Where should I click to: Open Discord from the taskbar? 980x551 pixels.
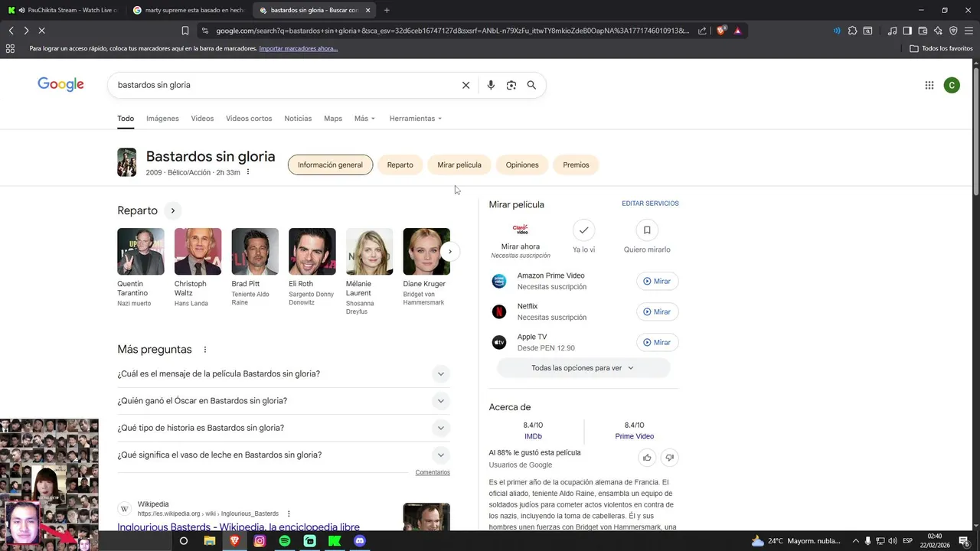point(360,541)
